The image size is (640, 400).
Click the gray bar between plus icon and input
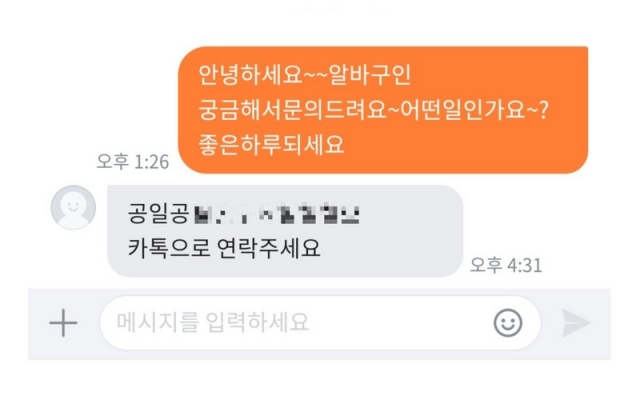89,323
